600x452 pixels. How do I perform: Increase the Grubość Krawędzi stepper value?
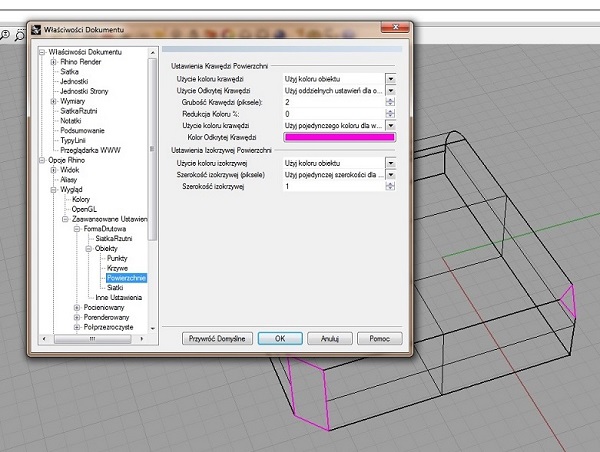point(391,99)
